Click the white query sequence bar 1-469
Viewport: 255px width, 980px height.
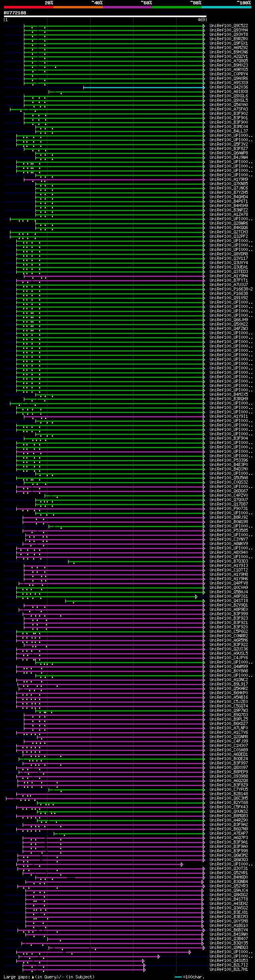point(105,16)
